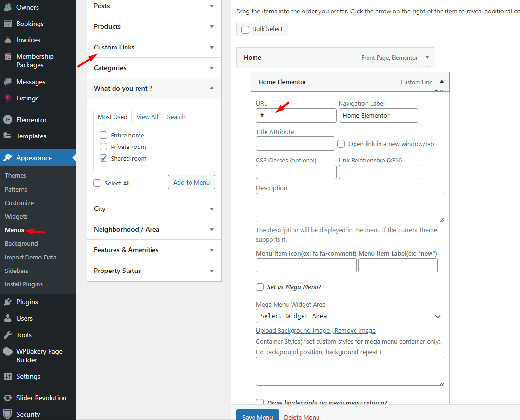
Task: Click the Plugins plug icon
Action: pyautogui.click(x=8, y=302)
